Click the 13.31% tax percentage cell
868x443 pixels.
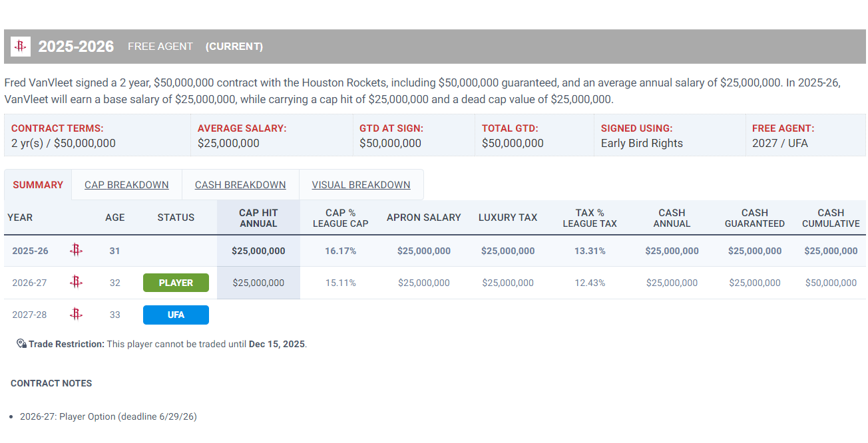(x=590, y=251)
